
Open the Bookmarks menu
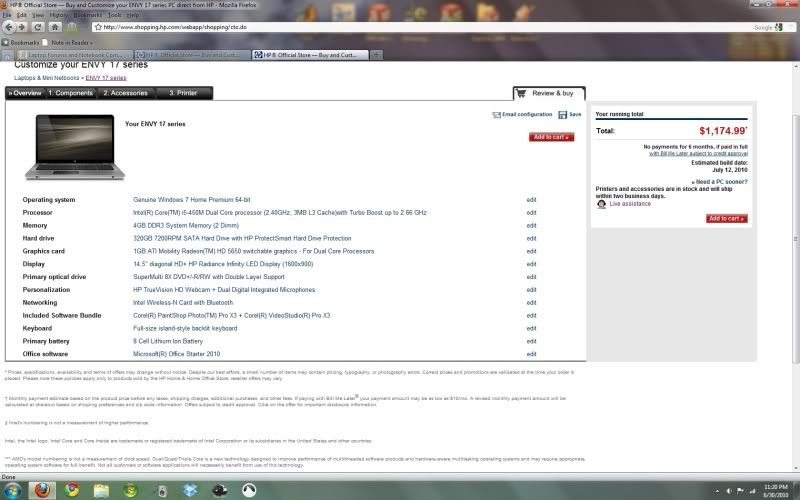87,15
